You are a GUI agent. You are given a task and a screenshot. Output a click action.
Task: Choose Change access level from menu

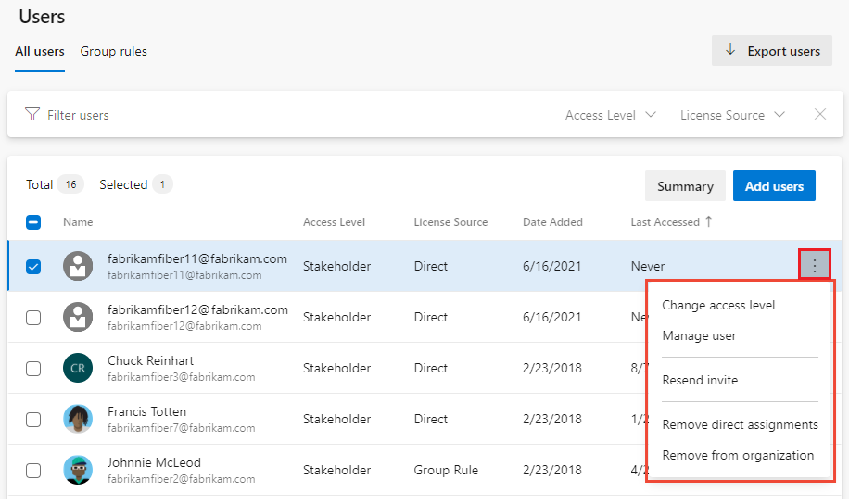coord(718,305)
